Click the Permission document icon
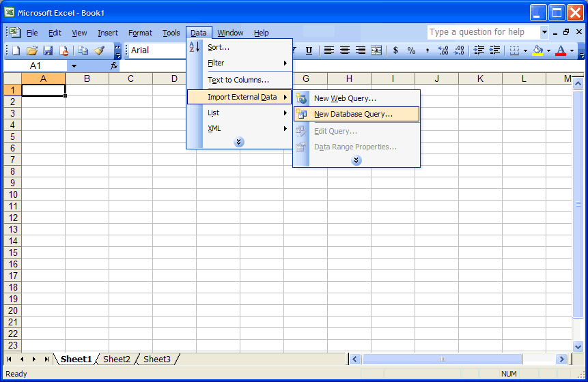588x382 pixels. tap(64, 50)
